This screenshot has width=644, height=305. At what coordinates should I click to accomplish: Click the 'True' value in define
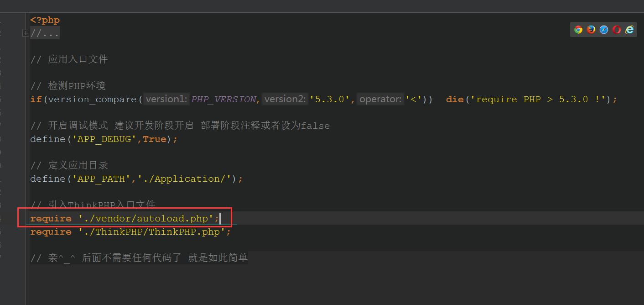point(155,139)
